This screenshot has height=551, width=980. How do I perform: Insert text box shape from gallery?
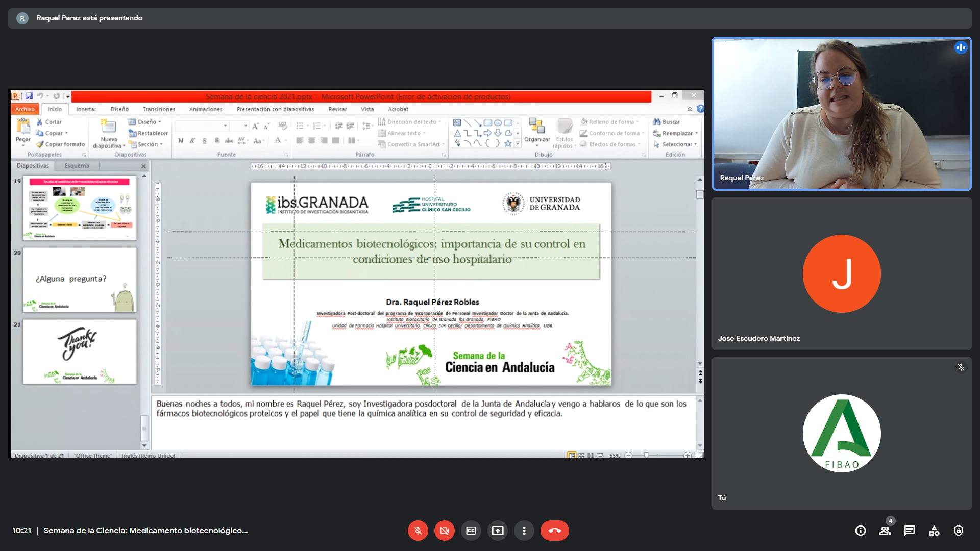(457, 123)
